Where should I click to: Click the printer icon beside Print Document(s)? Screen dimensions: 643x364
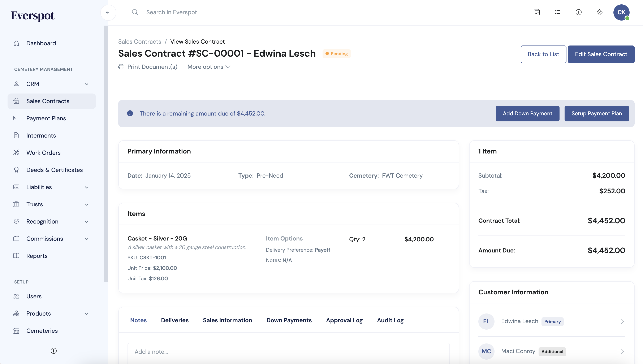(x=121, y=67)
